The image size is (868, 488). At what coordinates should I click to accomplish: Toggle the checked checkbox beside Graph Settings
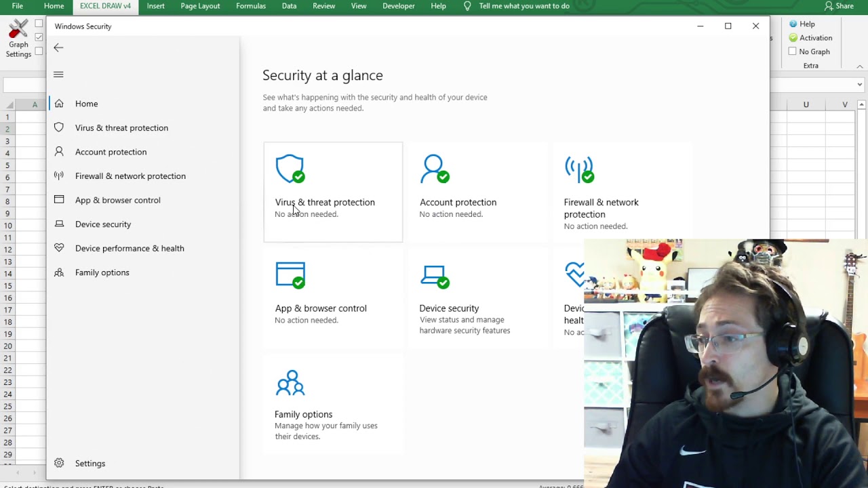tap(39, 37)
